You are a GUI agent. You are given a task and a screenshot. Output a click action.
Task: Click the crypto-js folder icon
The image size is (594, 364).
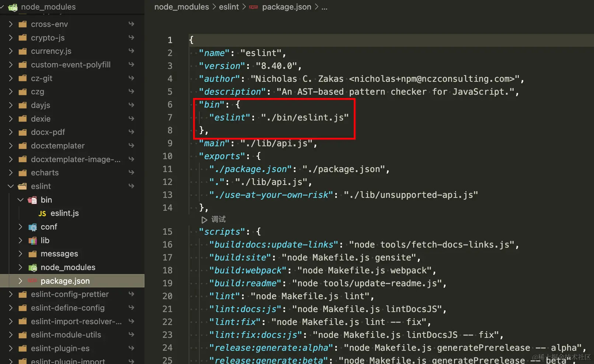[x=23, y=38]
